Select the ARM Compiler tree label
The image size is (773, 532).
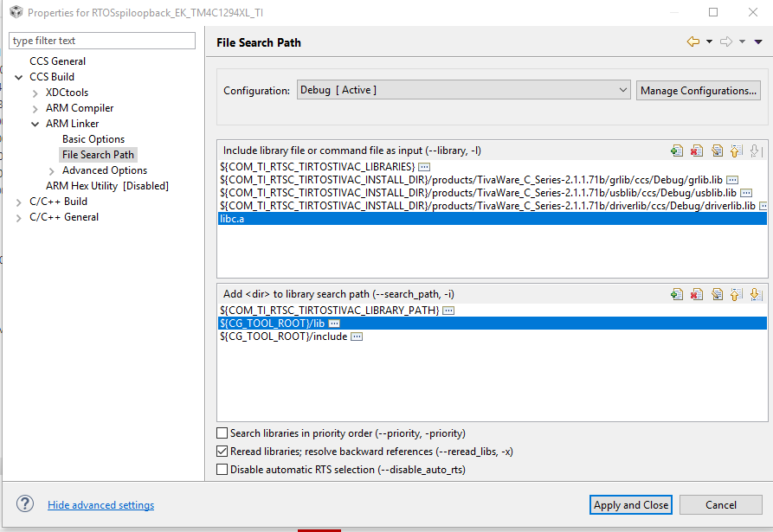tap(80, 108)
